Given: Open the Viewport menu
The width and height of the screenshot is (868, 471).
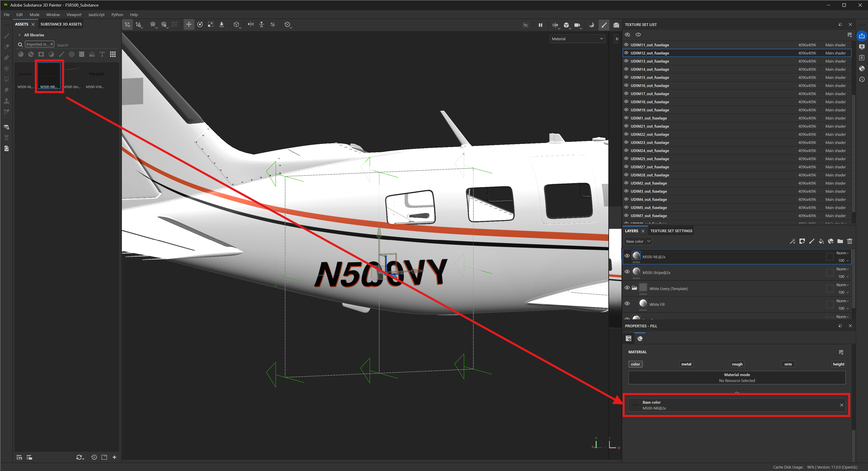Looking at the screenshot, I should (74, 15).
